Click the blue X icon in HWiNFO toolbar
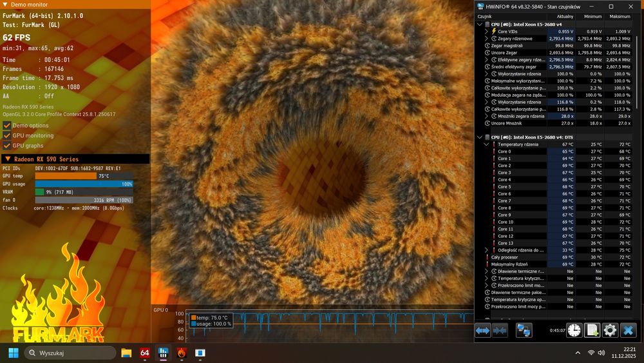 [628, 331]
